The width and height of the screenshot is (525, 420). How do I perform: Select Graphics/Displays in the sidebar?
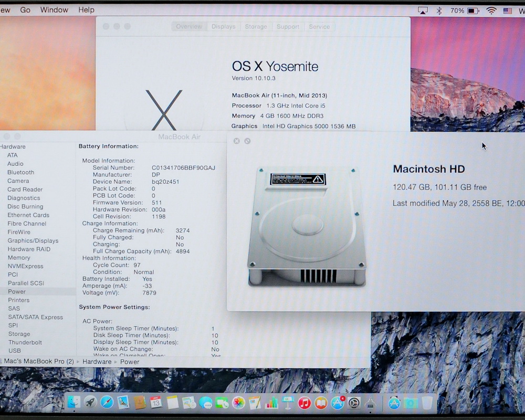33,240
